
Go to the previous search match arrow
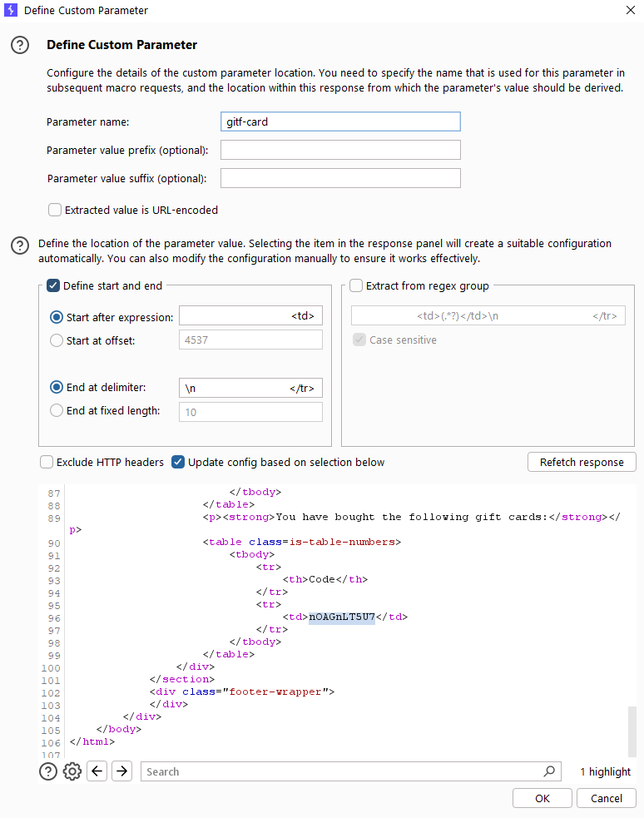pyautogui.click(x=97, y=771)
